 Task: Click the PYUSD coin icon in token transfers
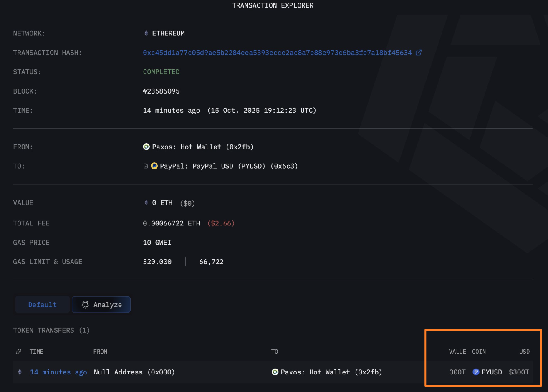tap(476, 372)
